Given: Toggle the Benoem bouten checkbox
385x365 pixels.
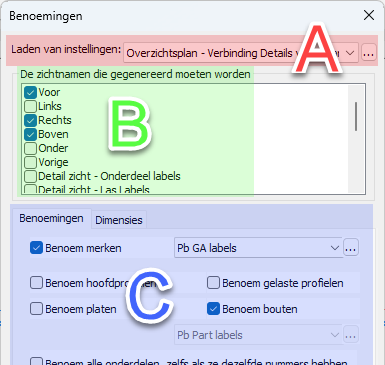Looking at the screenshot, I should click(x=213, y=309).
